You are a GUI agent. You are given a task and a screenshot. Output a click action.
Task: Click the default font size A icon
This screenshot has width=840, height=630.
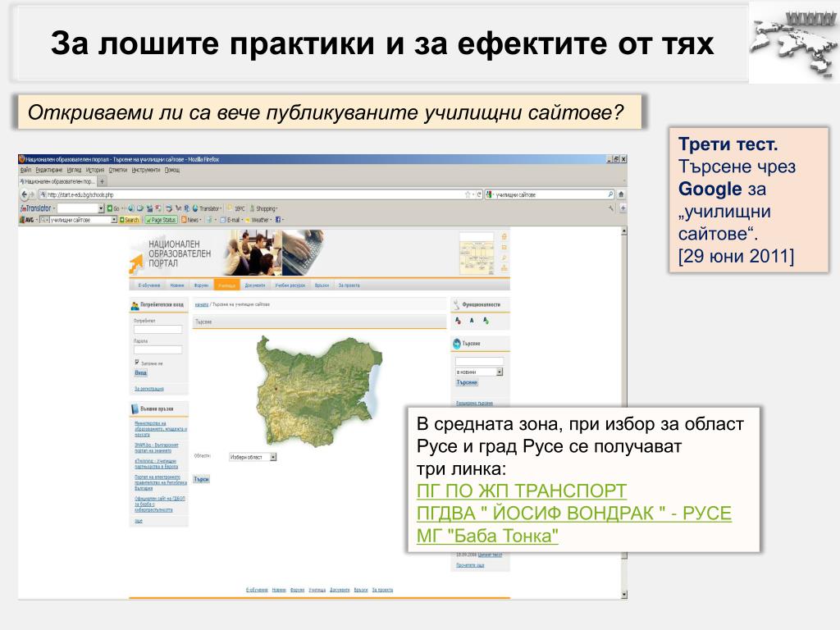coord(472,321)
